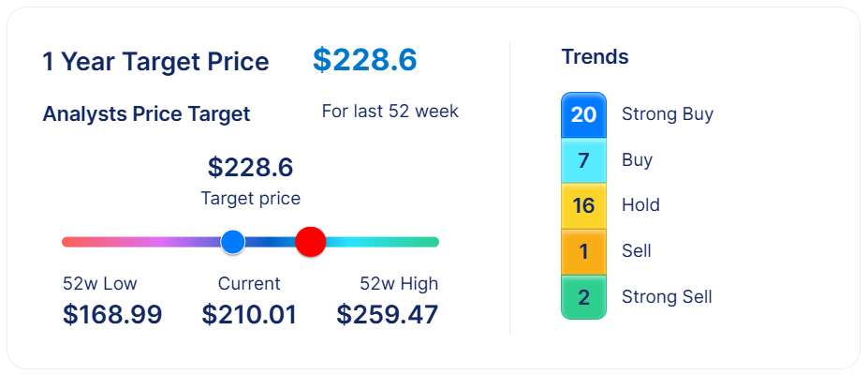Select the Strong Sell count block showing 2
The image size is (868, 375).
[583, 297]
